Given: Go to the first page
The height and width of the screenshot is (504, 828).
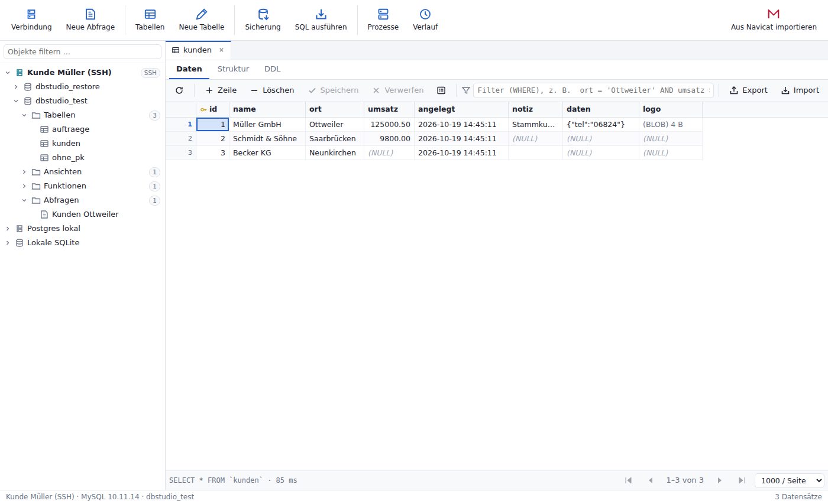Looking at the screenshot, I should [628, 480].
